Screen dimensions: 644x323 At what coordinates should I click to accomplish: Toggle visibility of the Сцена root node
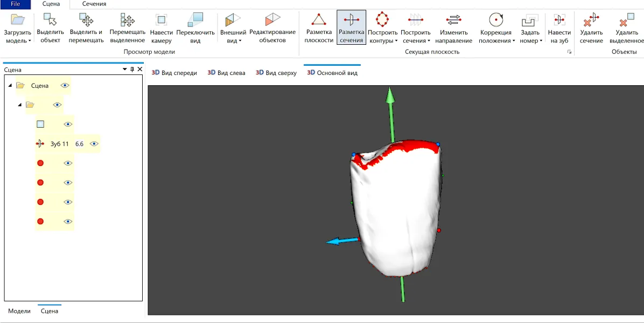65,85
